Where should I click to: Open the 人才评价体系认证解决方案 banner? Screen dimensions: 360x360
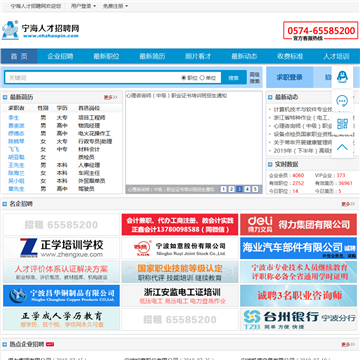tap(61, 272)
